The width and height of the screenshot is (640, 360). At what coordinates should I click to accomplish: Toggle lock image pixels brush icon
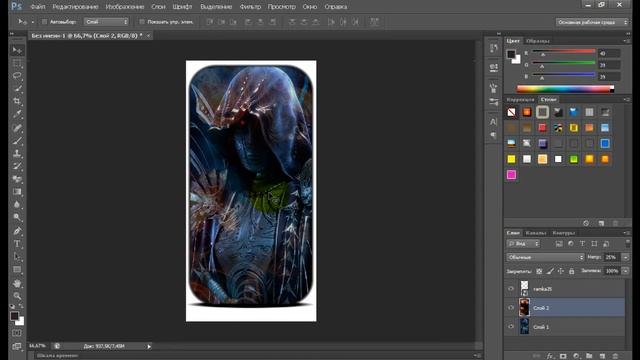click(550, 271)
